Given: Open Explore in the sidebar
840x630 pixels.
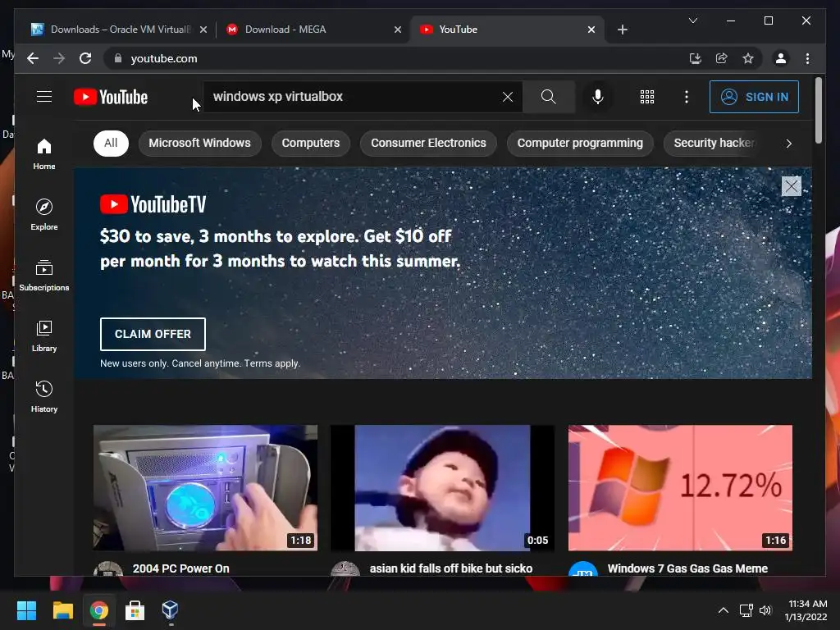Looking at the screenshot, I should pyautogui.click(x=44, y=214).
